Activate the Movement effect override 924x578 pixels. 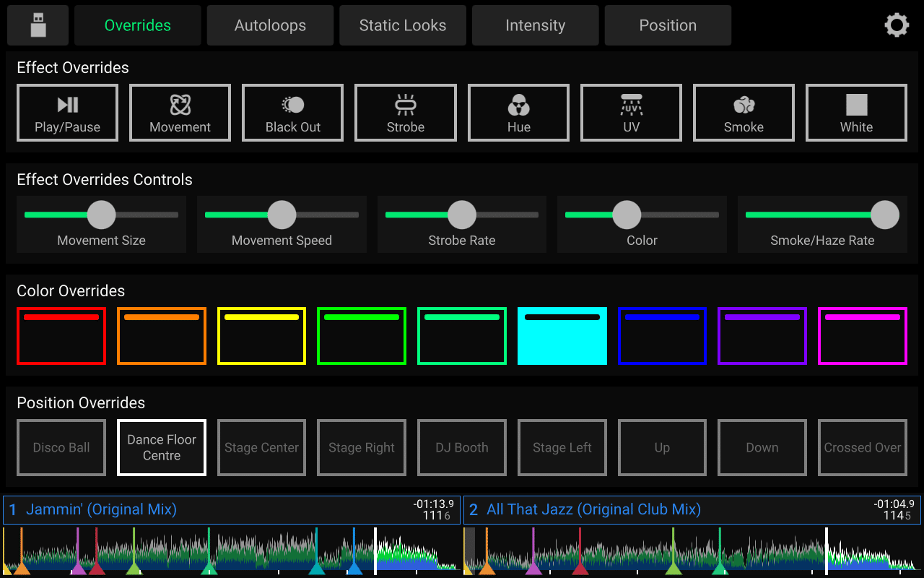coord(180,113)
